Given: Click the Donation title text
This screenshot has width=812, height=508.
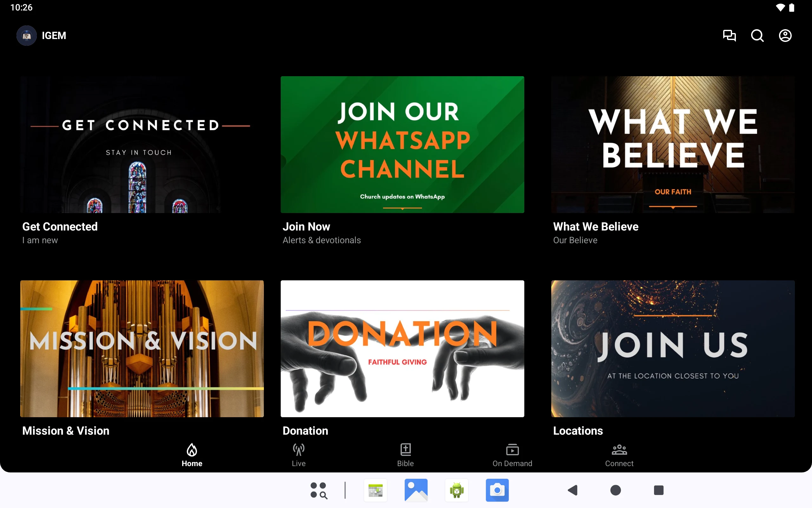Looking at the screenshot, I should (x=305, y=431).
